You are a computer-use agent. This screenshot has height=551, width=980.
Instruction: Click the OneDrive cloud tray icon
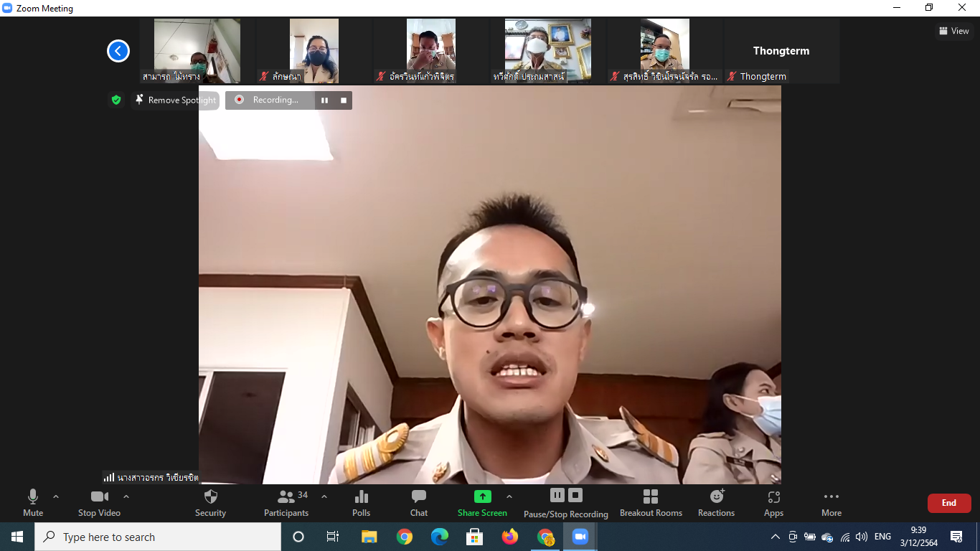coord(827,537)
